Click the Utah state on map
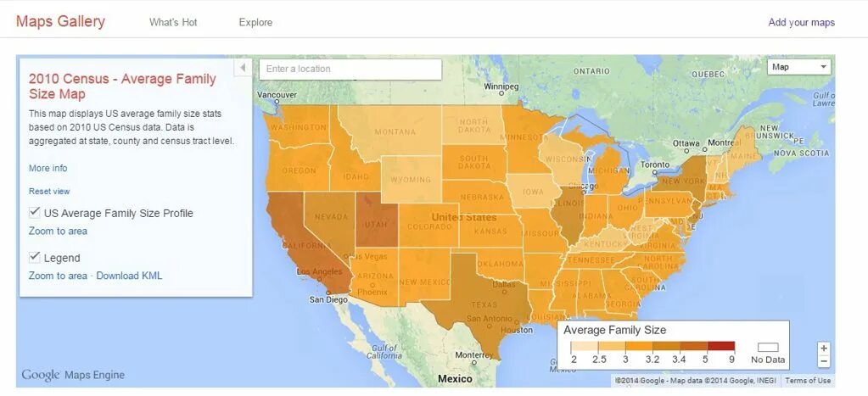Screen dimensions: 868x396 (377, 220)
